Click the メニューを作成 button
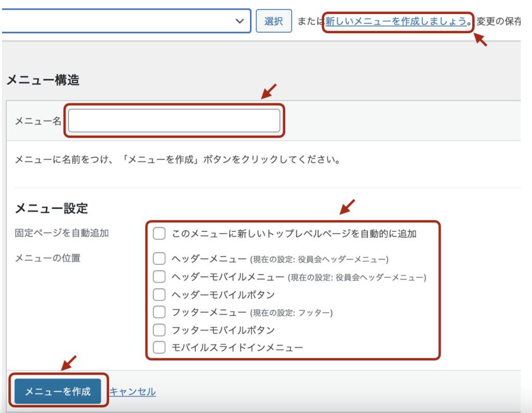Screen dimensions: 532x413 pos(58,391)
